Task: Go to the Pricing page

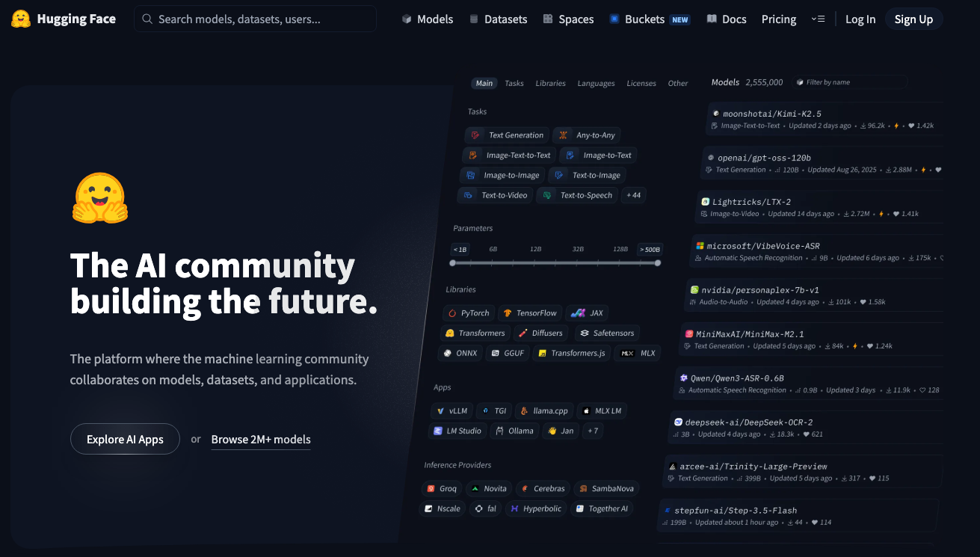Action: point(779,19)
